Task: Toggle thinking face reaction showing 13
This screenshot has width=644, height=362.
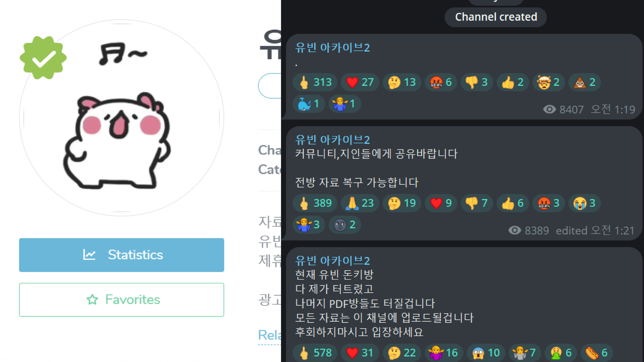Action: (x=402, y=82)
